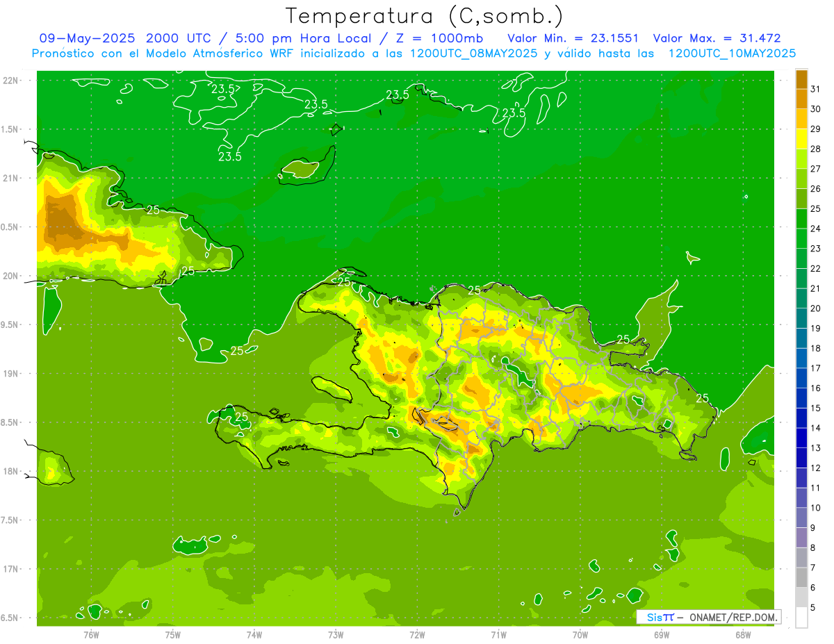834x644 pixels.
Task: Click the "25" contour label on Haiti's northwest coast
Action: (344, 281)
